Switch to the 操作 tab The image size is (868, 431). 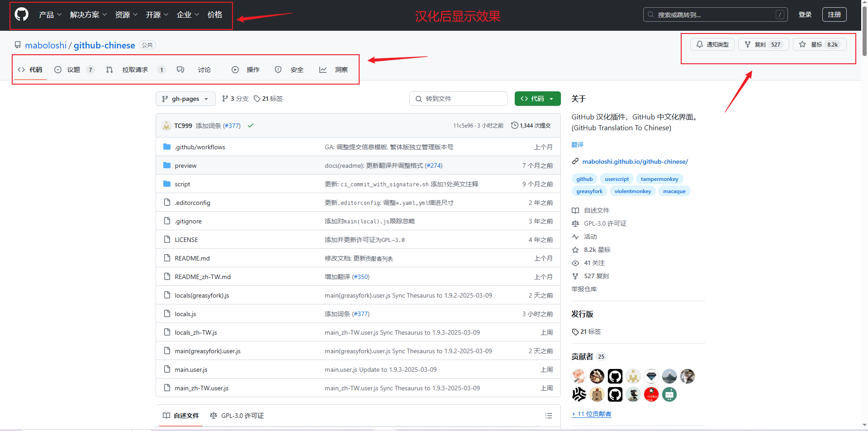[x=246, y=70]
